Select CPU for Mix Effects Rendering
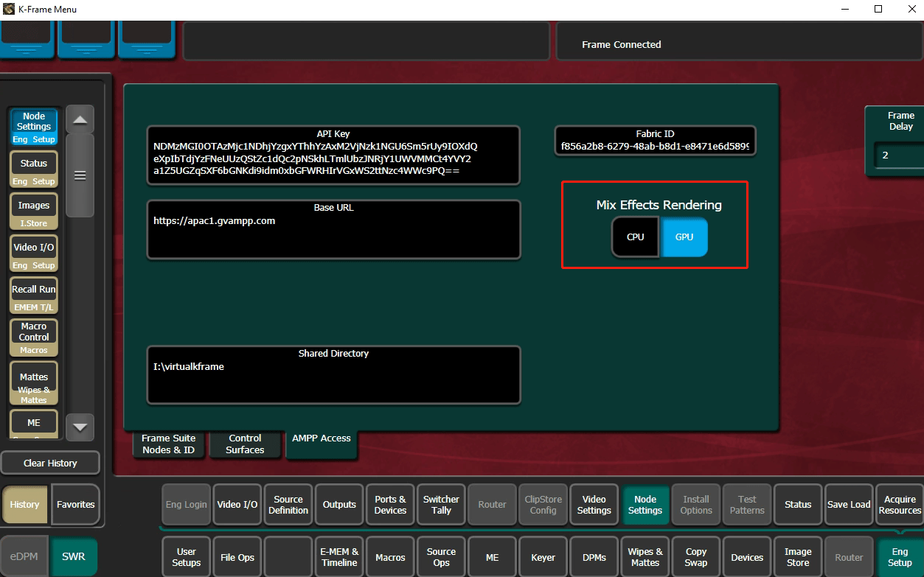Viewport: 924px width, 577px height. (x=635, y=237)
